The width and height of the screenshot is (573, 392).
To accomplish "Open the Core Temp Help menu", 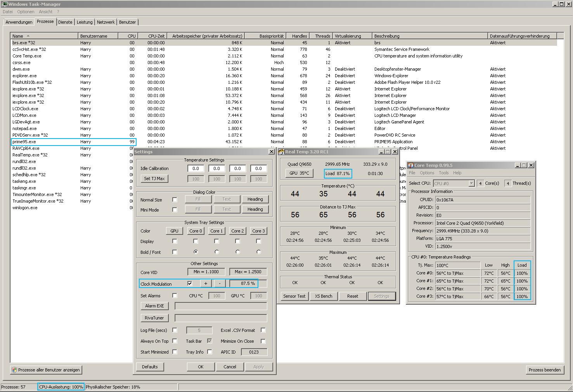I will point(457,173).
